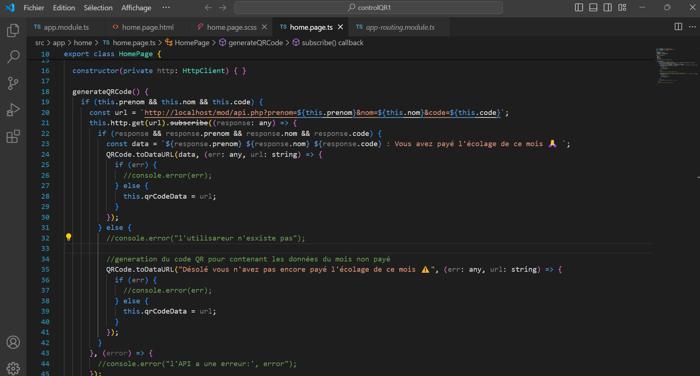Click the sticky 'export class HomePage' header line
This screenshot has height=376, width=700.
tap(112, 54)
